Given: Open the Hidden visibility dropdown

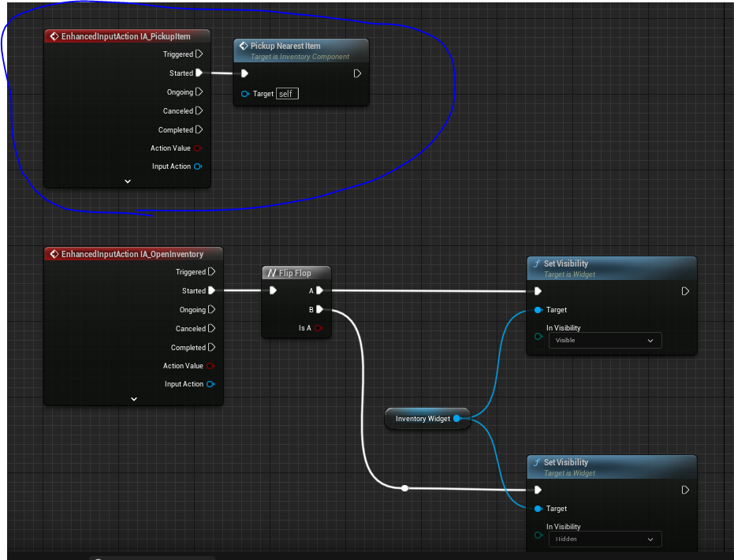Looking at the screenshot, I should click(605, 539).
